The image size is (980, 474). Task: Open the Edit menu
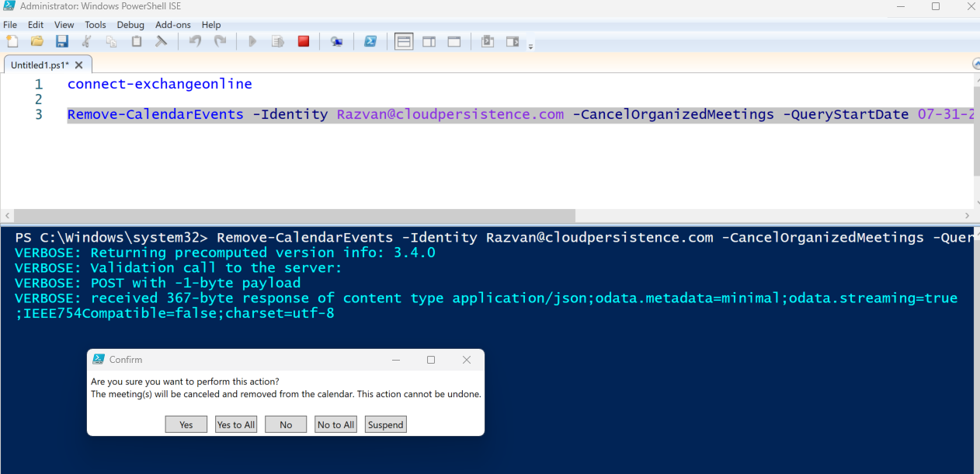pos(36,25)
